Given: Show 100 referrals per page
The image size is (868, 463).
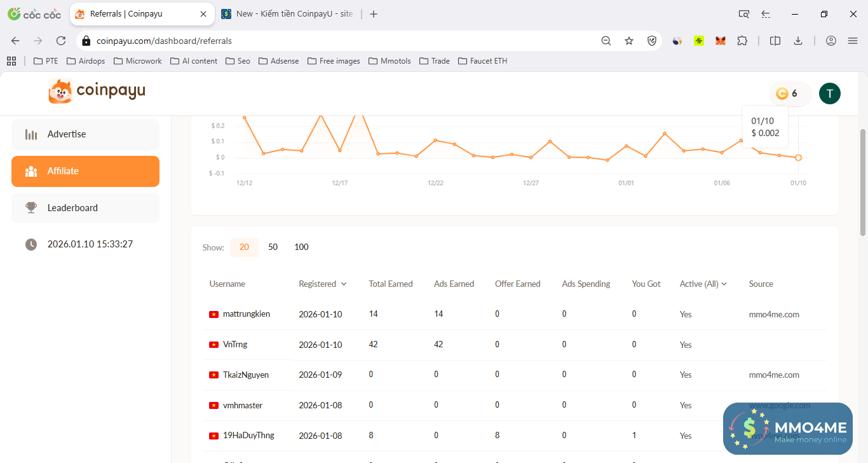Looking at the screenshot, I should pyautogui.click(x=301, y=247).
